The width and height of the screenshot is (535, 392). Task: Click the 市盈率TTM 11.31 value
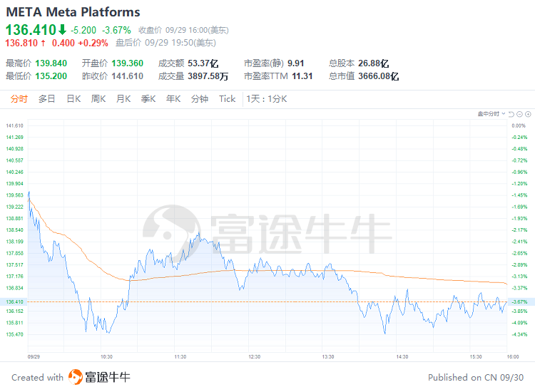coord(302,76)
